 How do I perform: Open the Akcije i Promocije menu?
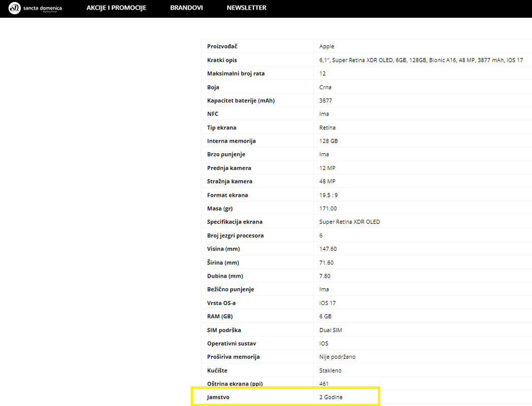pyautogui.click(x=116, y=8)
